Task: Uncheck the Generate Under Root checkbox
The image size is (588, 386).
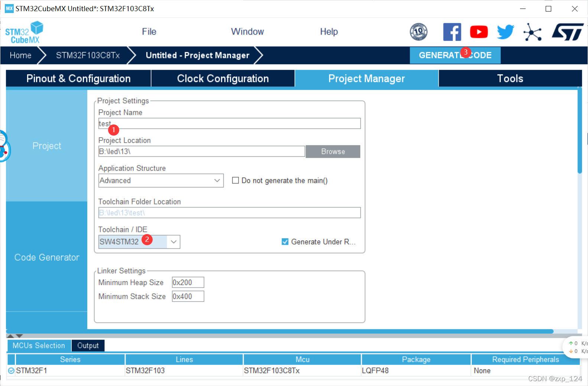Action: pos(285,242)
